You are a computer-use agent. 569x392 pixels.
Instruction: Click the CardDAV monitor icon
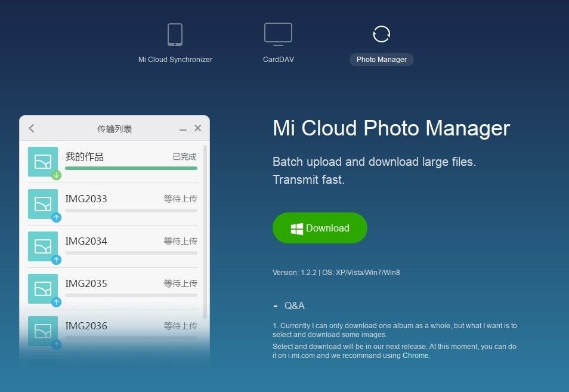click(279, 34)
